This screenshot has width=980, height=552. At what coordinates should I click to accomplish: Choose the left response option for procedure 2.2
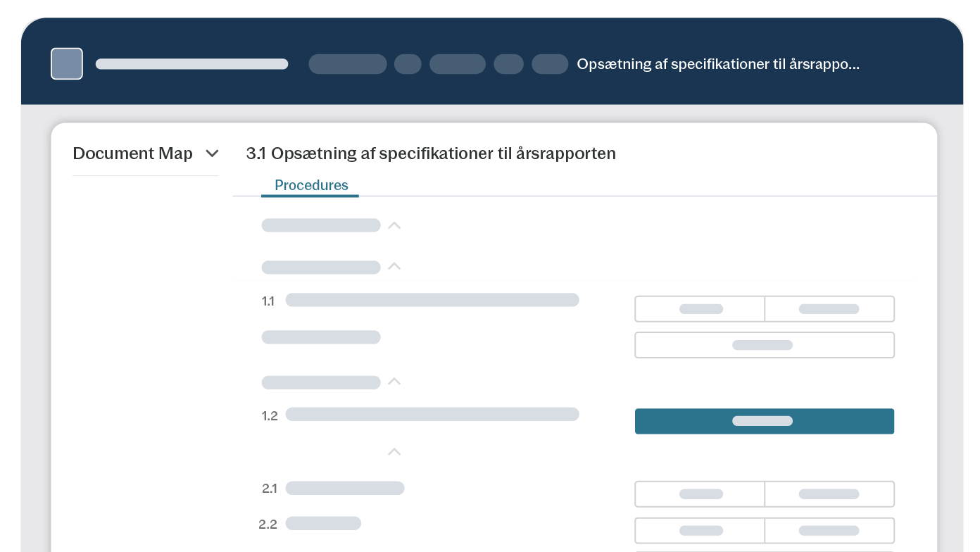point(700,531)
